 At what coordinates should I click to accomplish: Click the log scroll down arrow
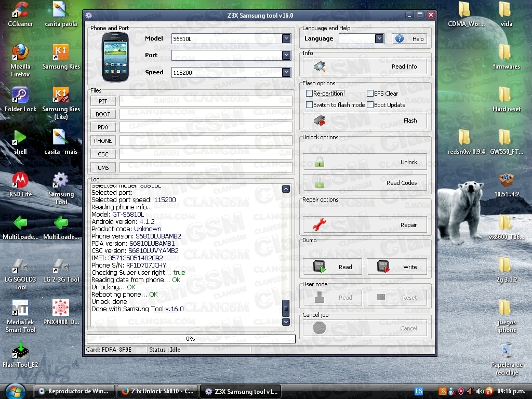coord(286,322)
